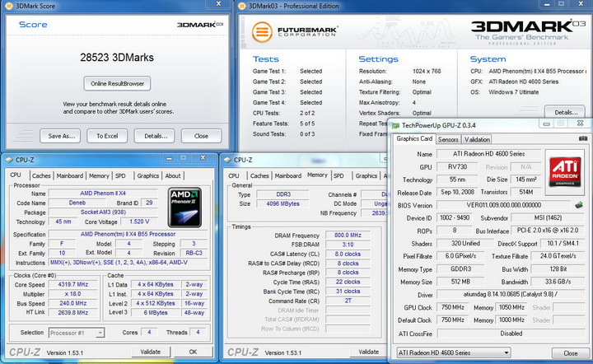The image size is (593, 364).
Task: Open system Details in 3DMark03 window
Action: tap(565, 112)
